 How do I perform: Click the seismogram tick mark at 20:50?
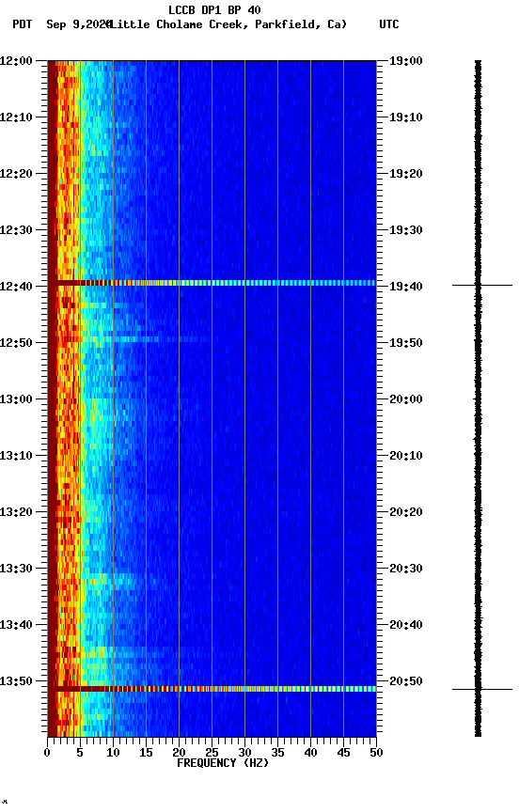tap(482, 690)
